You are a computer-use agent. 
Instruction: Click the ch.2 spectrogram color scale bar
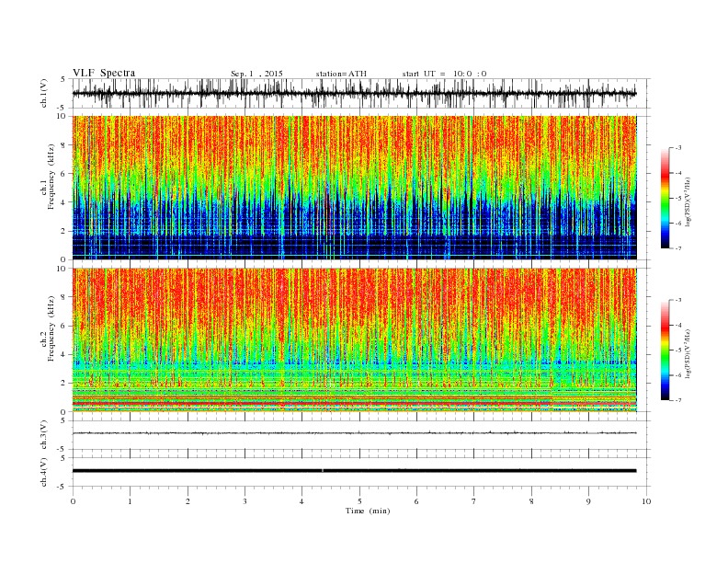pyautogui.click(x=665, y=350)
